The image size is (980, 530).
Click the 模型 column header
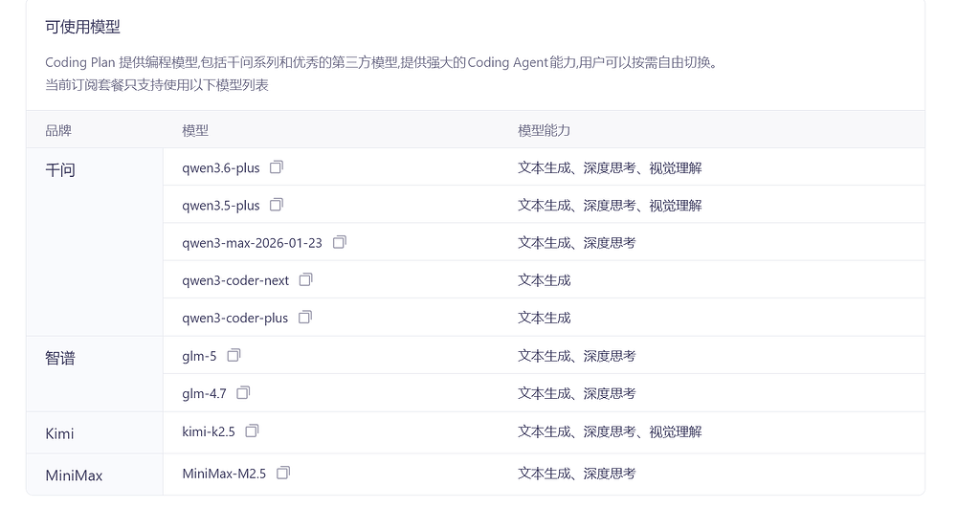[195, 131]
